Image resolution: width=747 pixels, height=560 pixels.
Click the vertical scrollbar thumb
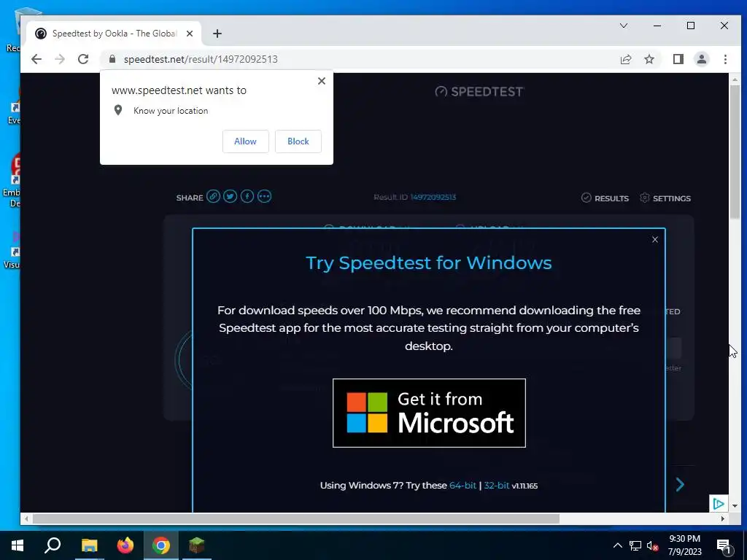pyautogui.click(x=735, y=152)
